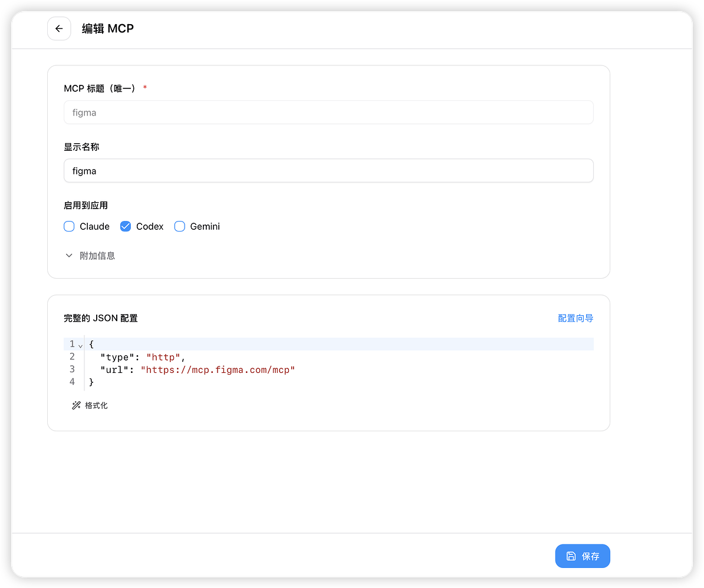Click the "type": "http" line in the JSON editor
This screenshot has width=704, height=588.
click(x=143, y=357)
